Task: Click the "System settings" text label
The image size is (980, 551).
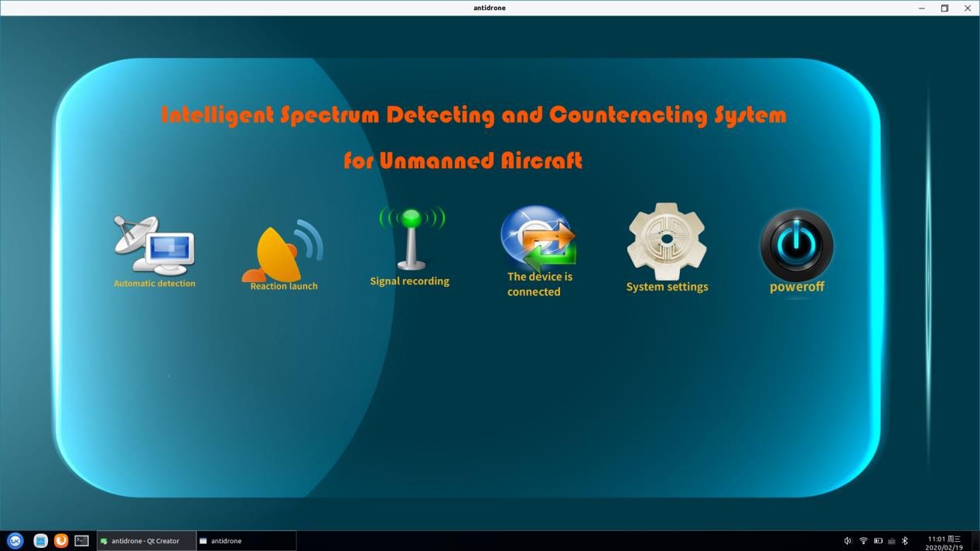Action: pos(667,287)
